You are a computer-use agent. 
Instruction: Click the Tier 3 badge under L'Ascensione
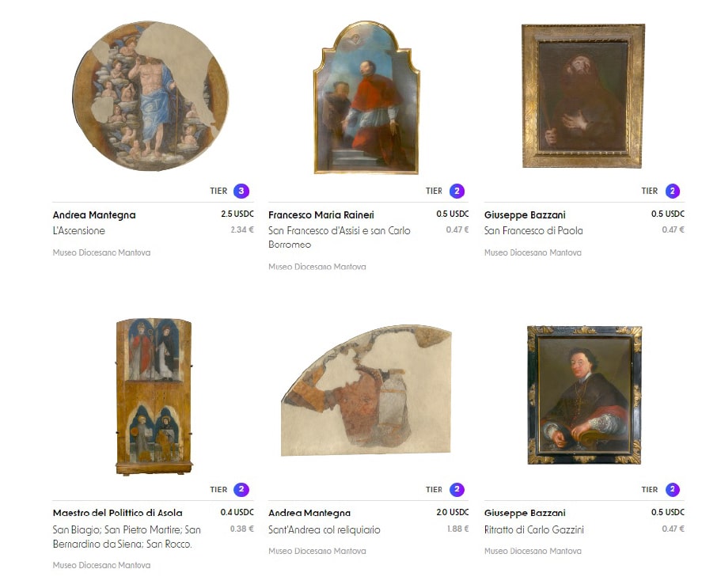point(241,191)
